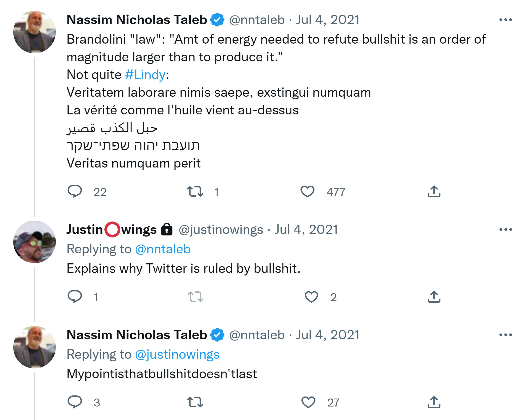Open @nntaleb mention in Justin's reply

[163, 249]
